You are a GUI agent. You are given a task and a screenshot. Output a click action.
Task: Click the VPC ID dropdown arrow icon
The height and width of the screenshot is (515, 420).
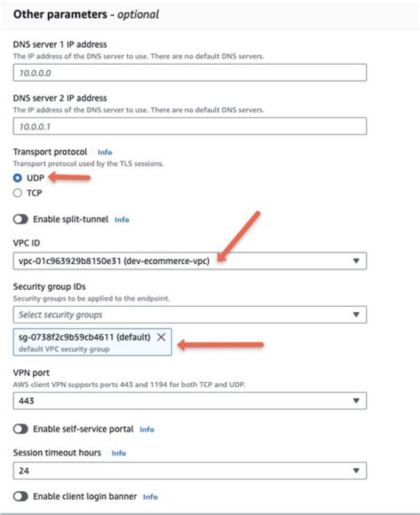(x=356, y=261)
